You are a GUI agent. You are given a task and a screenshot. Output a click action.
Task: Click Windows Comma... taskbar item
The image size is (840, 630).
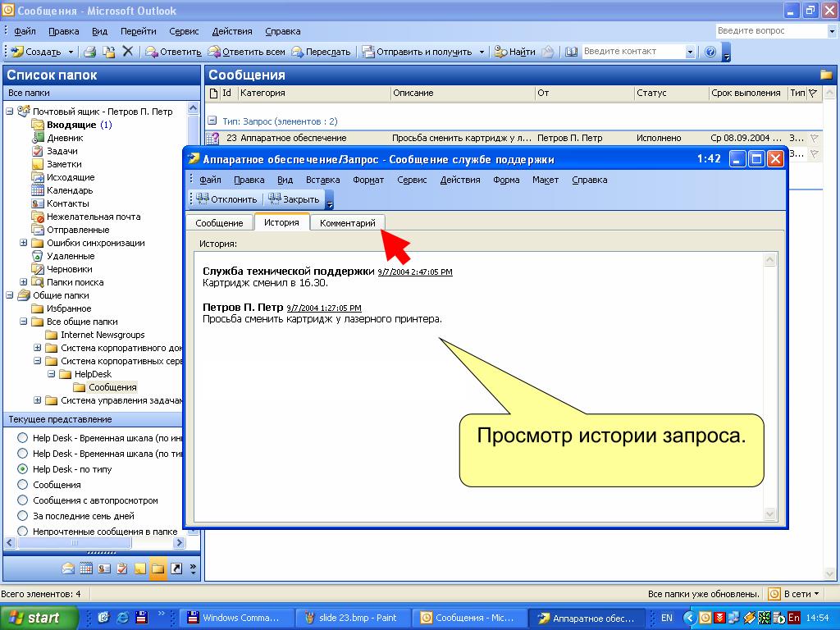coord(235,618)
